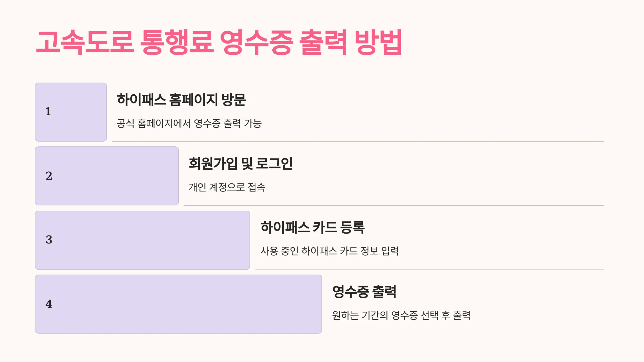Click the divider line under step 2

coord(394,205)
